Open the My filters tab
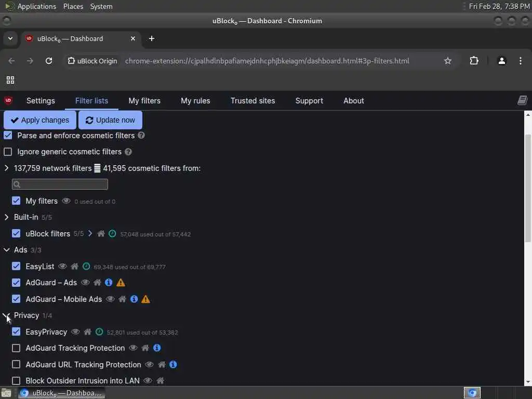 pyautogui.click(x=144, y=100)
